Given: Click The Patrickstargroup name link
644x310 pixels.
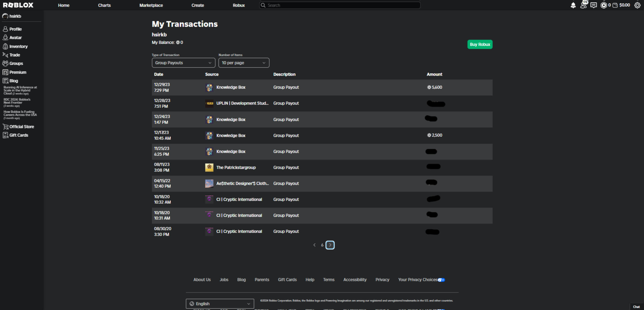Looking at the screenshot, I should pyautogui.click(x=236, y=167).
